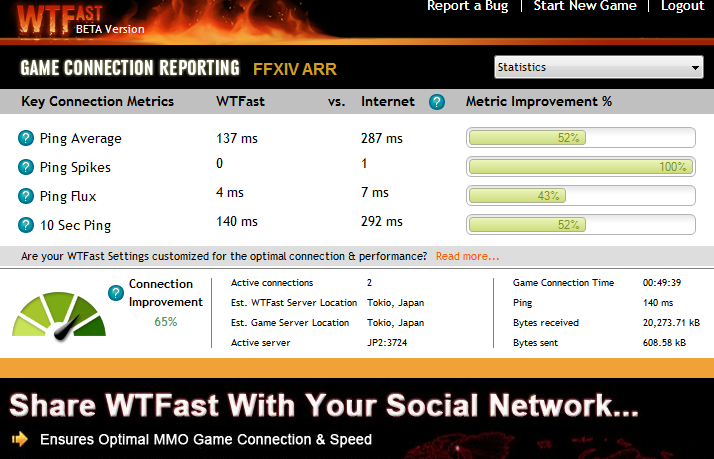Click the help icon beside Ping Spikes
Screen dimensions: 714x459
coord(26,167)
